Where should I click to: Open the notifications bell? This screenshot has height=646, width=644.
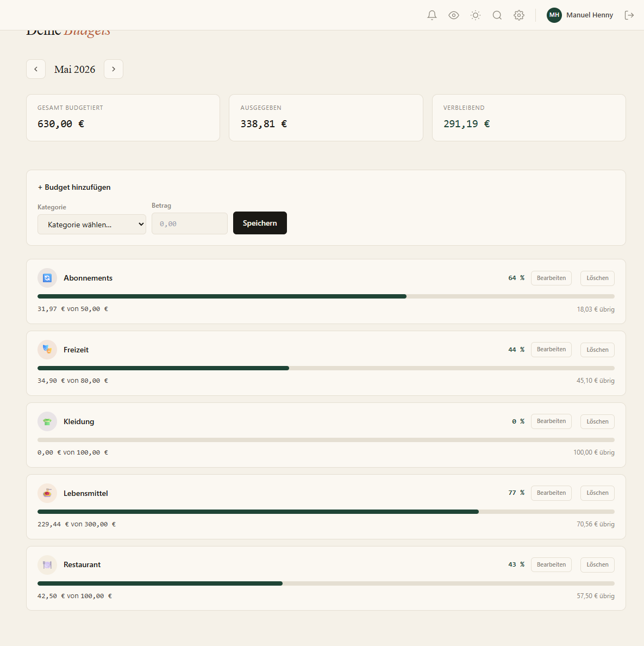point(432,15)
